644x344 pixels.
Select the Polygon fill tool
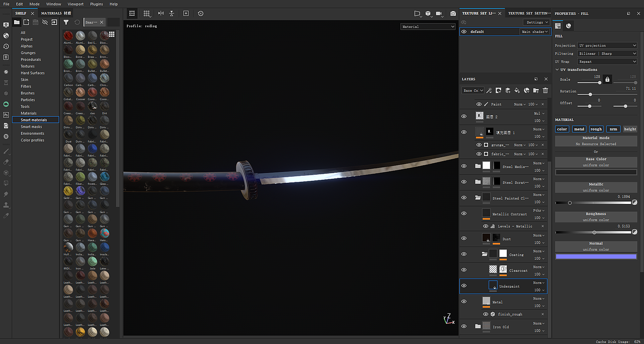pyautogui.click(x=6, y=183)
